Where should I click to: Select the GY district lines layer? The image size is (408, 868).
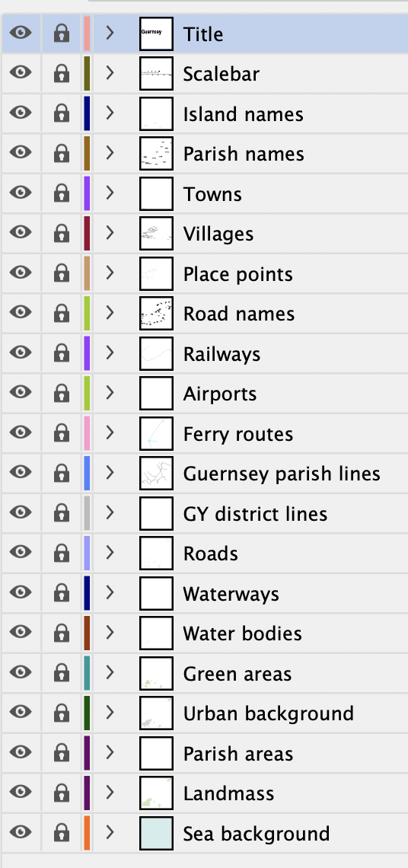click(x=205, y=513)
